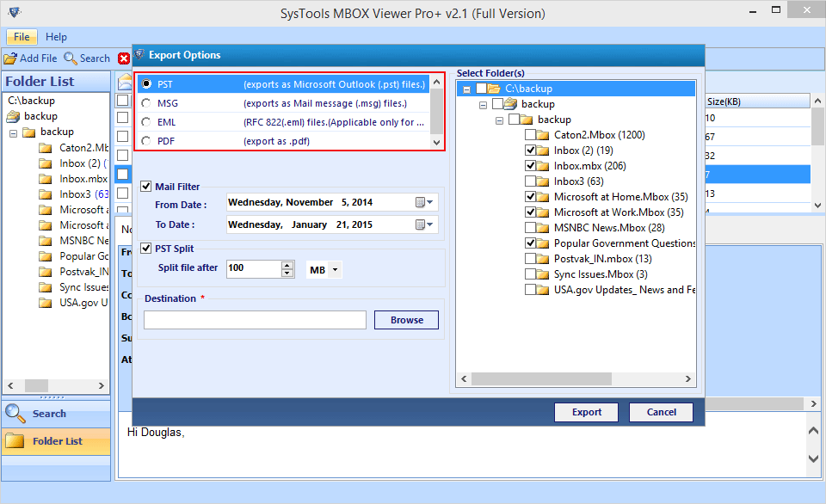Click right arrow of the Select Folder(s) horizontal scrollbar

(688, 378)
